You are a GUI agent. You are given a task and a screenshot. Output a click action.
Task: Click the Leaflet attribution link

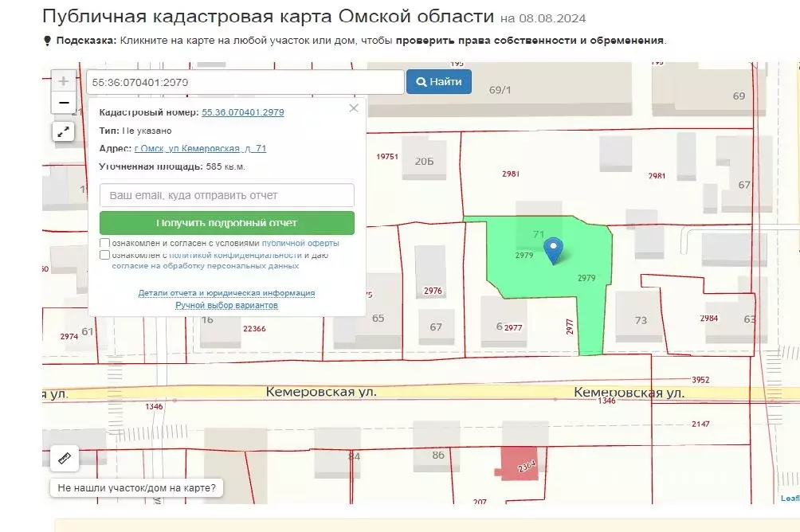coord(790,499)
